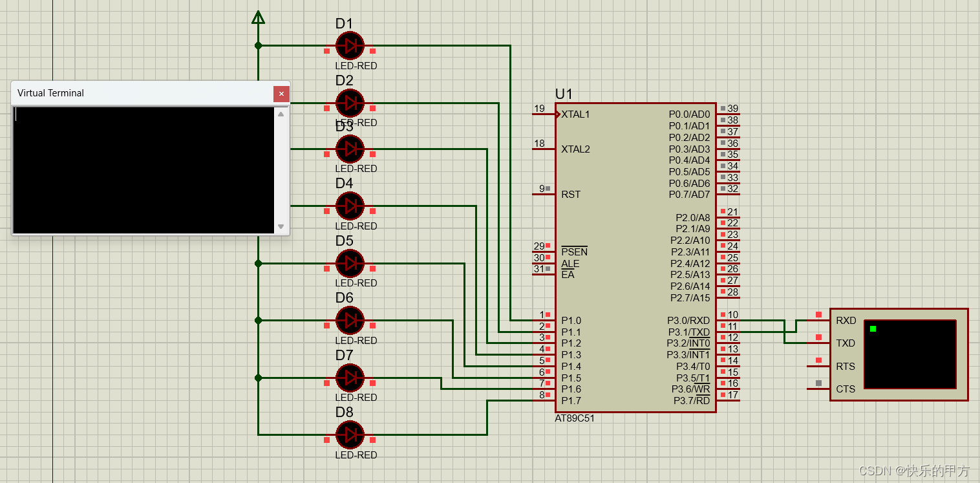Click the RXD pin of the terminal instrument

[x=846, y=321]
